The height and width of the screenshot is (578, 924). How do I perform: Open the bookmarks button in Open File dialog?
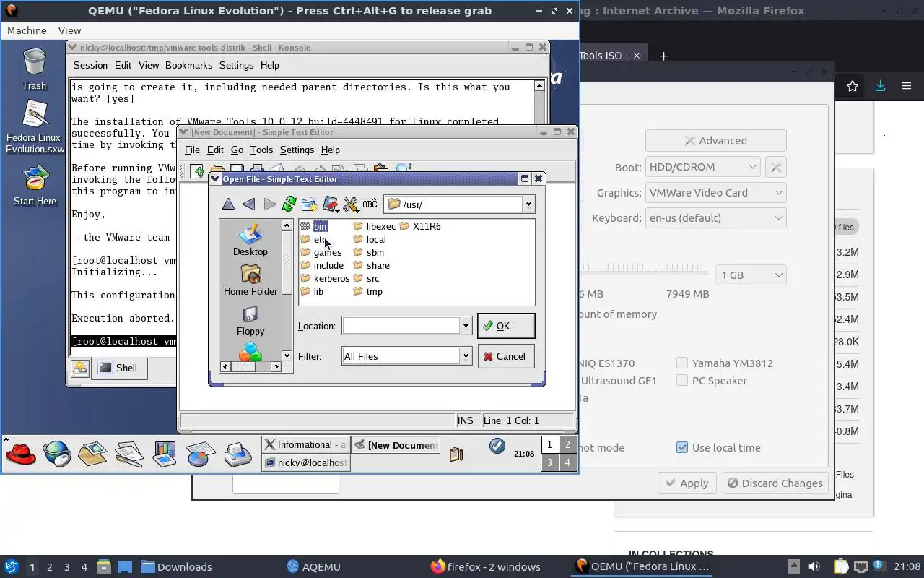(331, 204)
